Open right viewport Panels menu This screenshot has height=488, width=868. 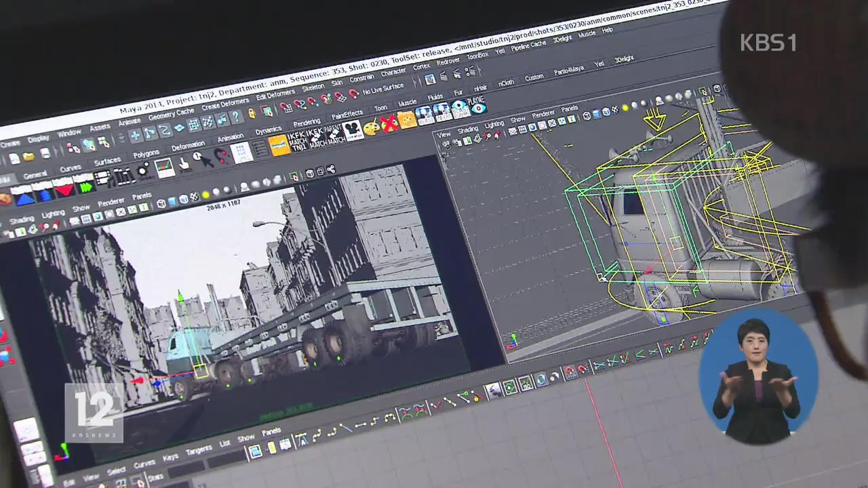[570, 108]
